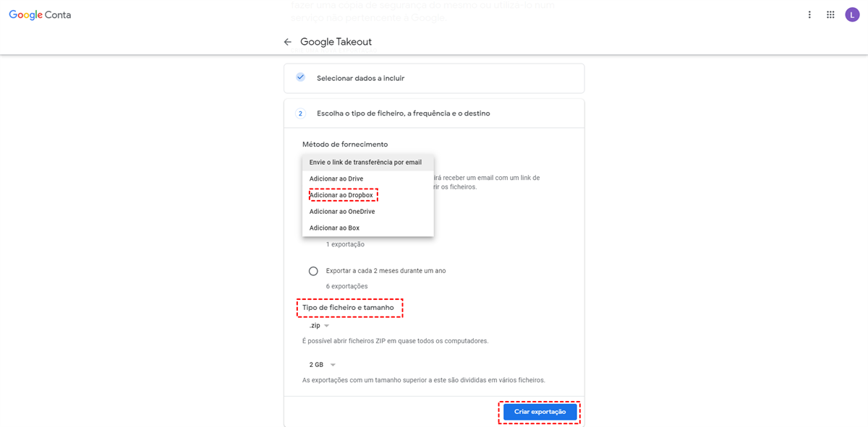Click the Criar exportação button

pyautogui.click(x=540, y=412)
